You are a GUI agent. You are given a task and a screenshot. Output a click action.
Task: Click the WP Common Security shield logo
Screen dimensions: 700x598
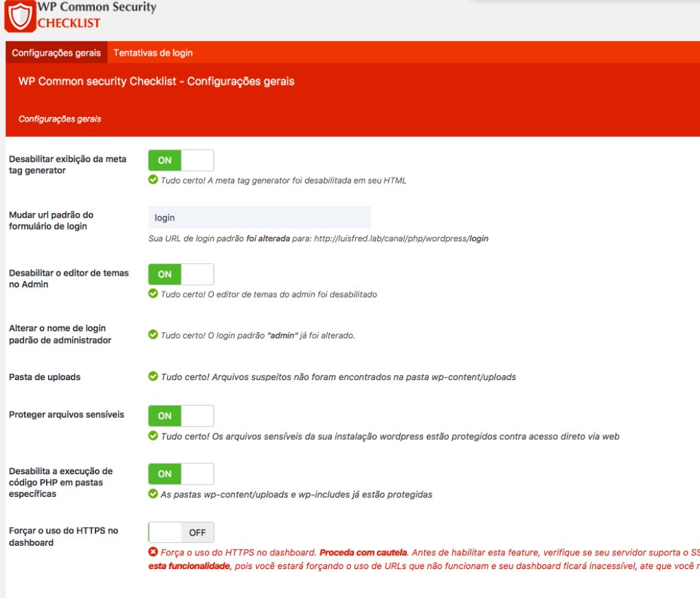20,16
